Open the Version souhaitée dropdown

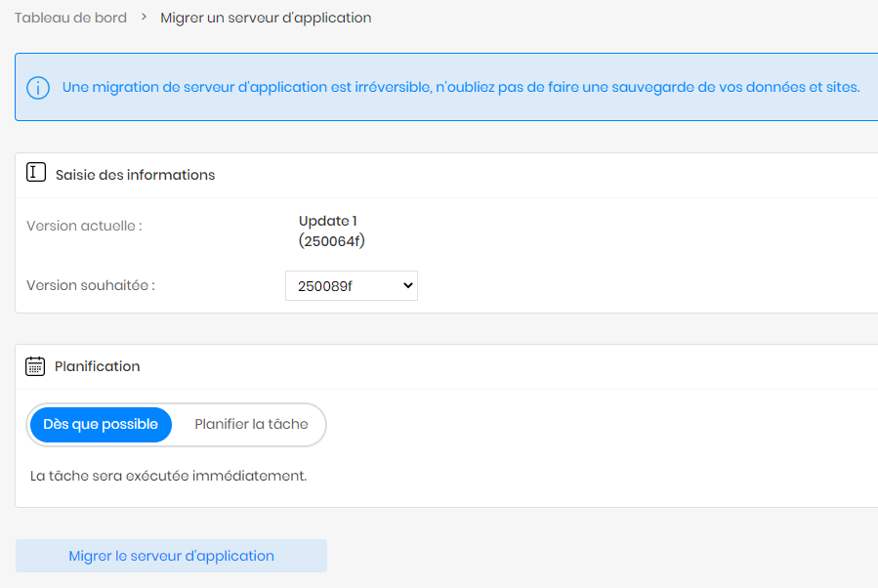point(351,285)
